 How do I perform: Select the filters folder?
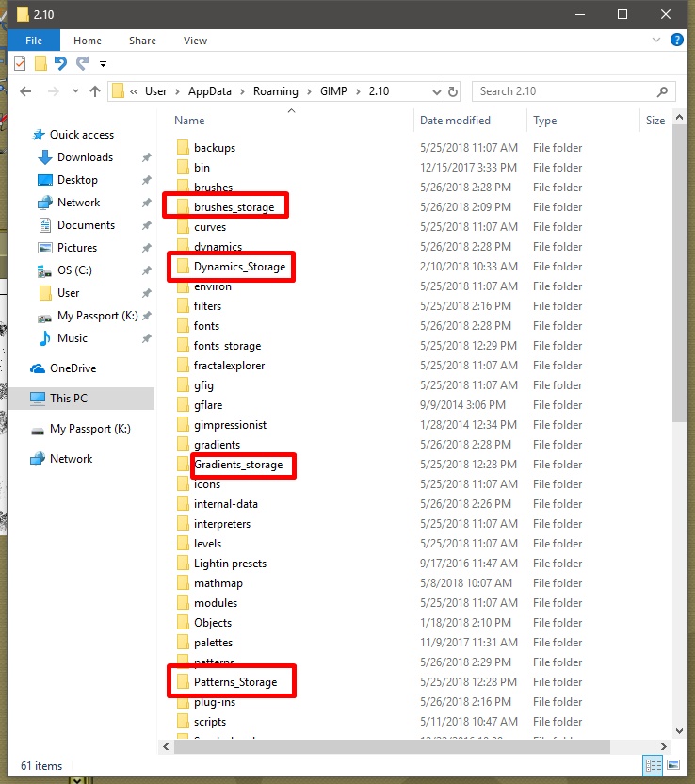(207, 306)
